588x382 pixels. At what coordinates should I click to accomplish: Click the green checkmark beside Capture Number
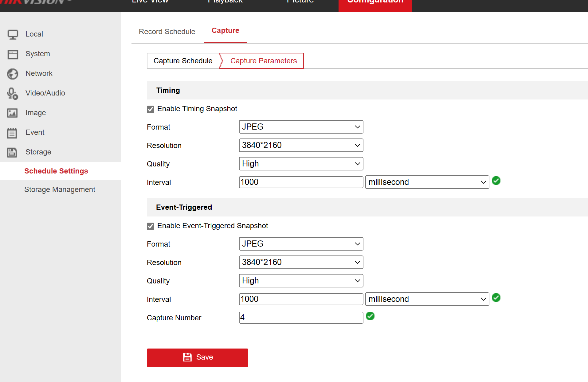(x=370, y=316)
